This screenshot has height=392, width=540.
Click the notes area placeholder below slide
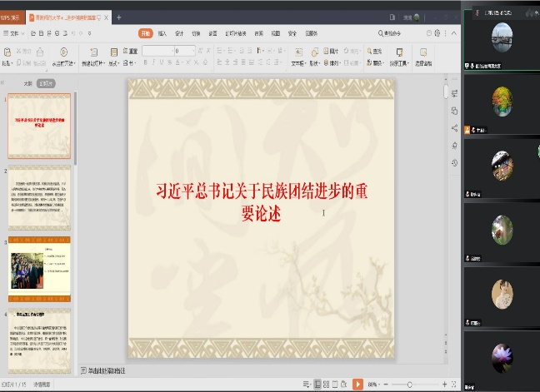pos(108,369)
